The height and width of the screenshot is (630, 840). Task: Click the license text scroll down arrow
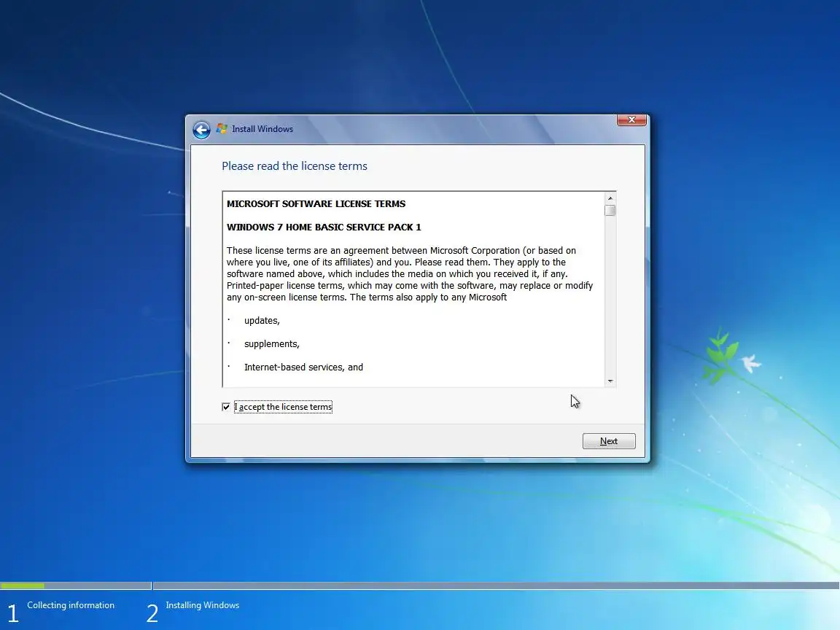(610, 381)
